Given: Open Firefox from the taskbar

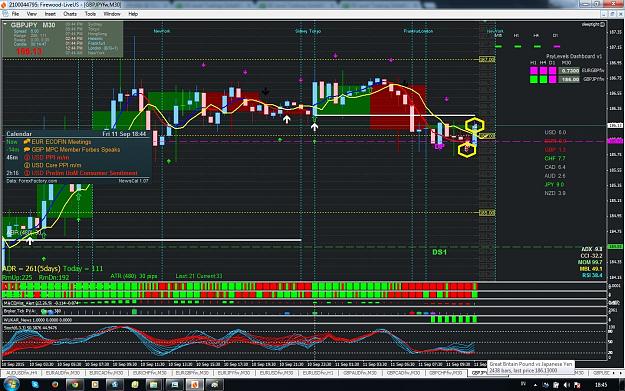Looking at the screenshot, I should 55,385.
